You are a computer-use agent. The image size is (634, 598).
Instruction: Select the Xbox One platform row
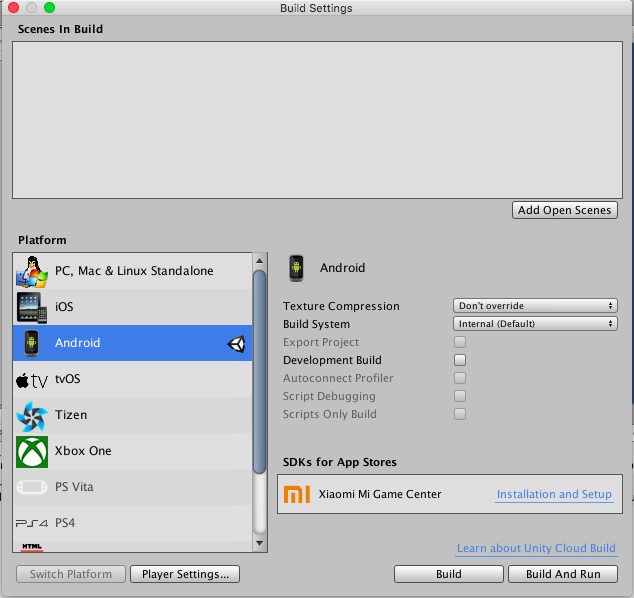133,451
